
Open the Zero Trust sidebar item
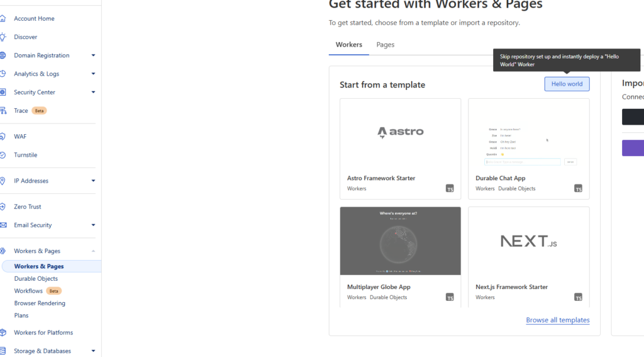[28, 207]
